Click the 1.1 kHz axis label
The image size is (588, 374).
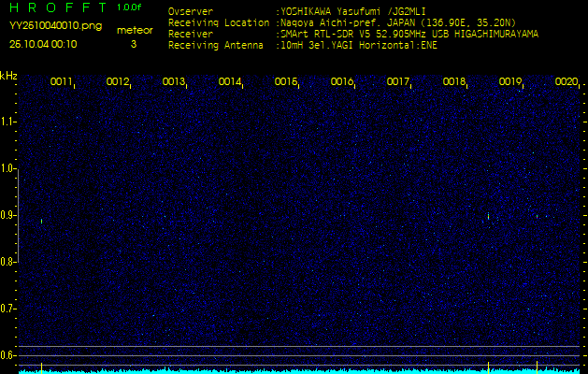(8, 122)
